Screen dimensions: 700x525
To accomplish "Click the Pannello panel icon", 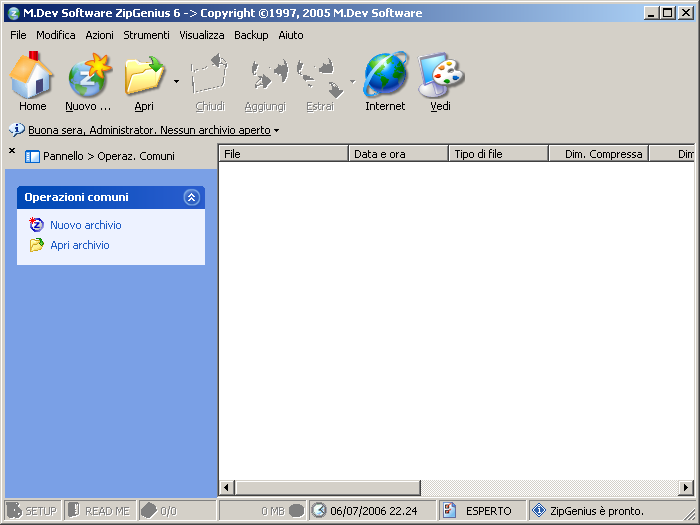I will click(x=32, y=157).
